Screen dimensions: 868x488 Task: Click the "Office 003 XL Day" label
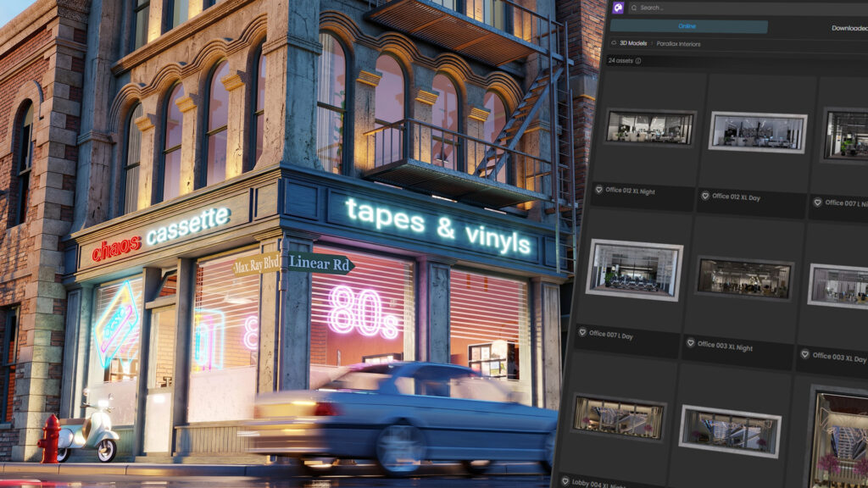click(839, 358)
